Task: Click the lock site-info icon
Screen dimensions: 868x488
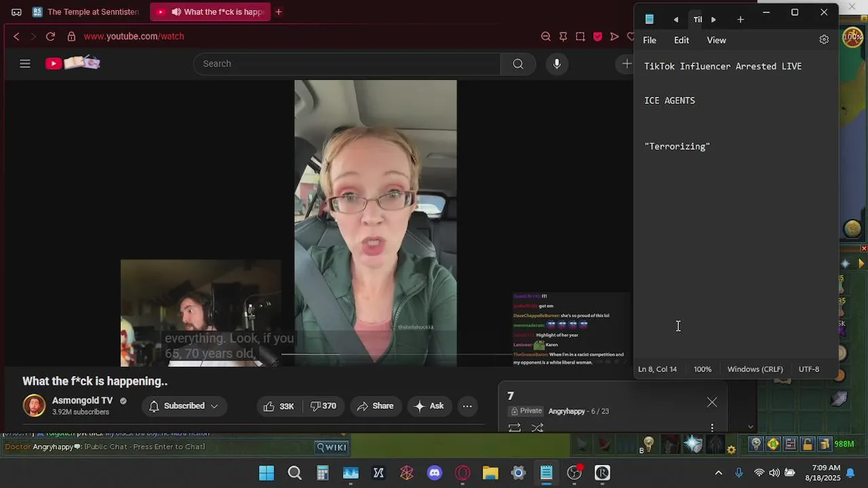Action: point(71,37)
